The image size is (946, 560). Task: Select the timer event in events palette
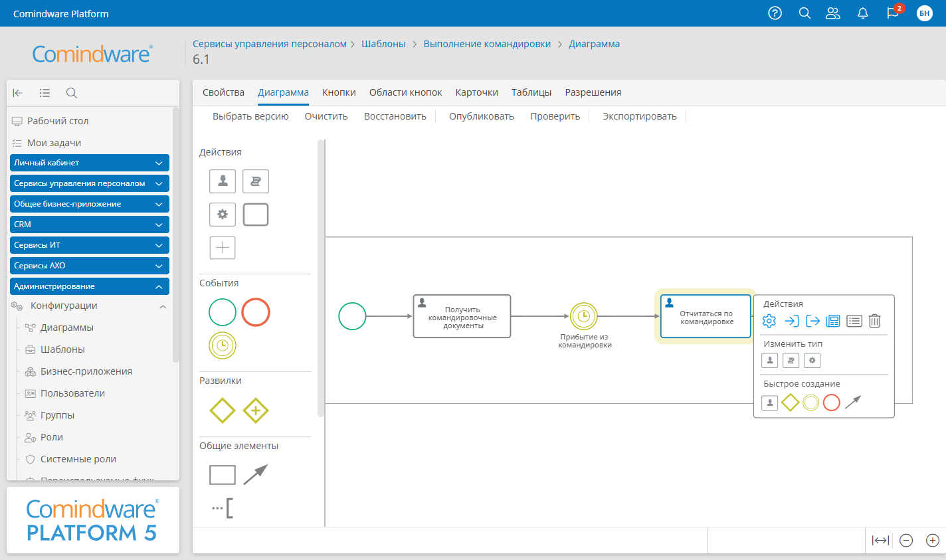[x=223, y=345]
